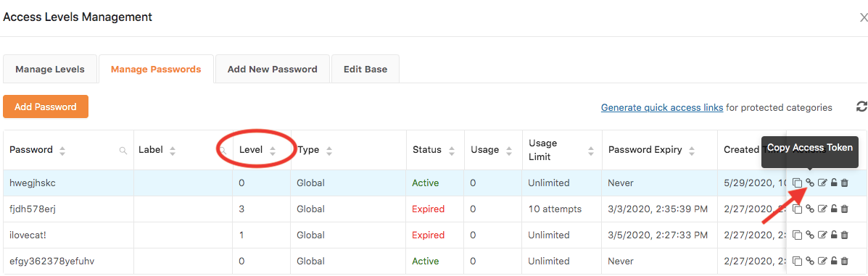Delete the hwegjhskc password
The height and width of the screenshot is (276, 868).
coord(844,183)
